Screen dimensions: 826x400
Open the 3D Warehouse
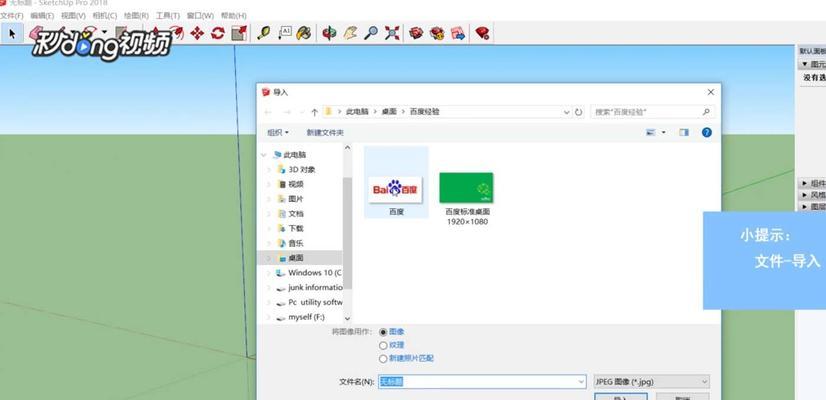(416, 33)
